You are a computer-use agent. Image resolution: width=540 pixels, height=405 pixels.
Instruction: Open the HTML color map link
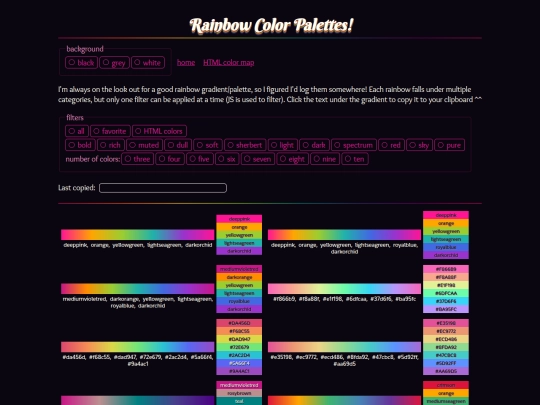(x=229, y=63)
